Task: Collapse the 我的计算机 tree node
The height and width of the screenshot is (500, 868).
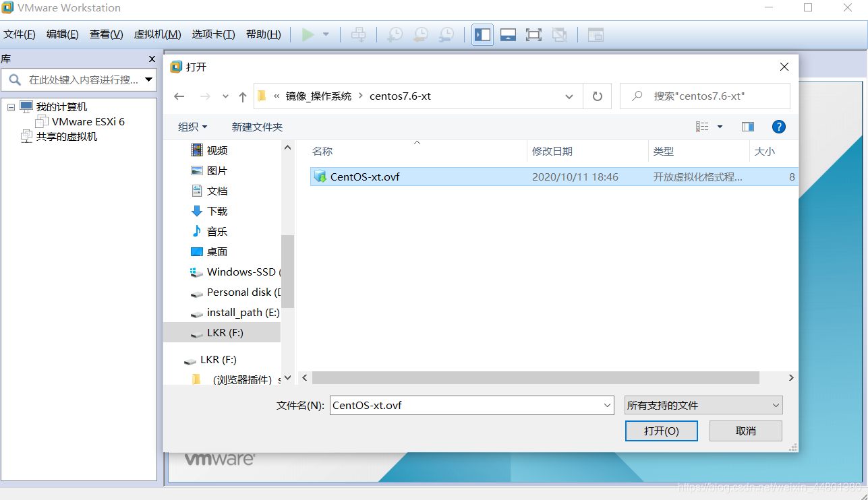Action: [x=11, y=107]
